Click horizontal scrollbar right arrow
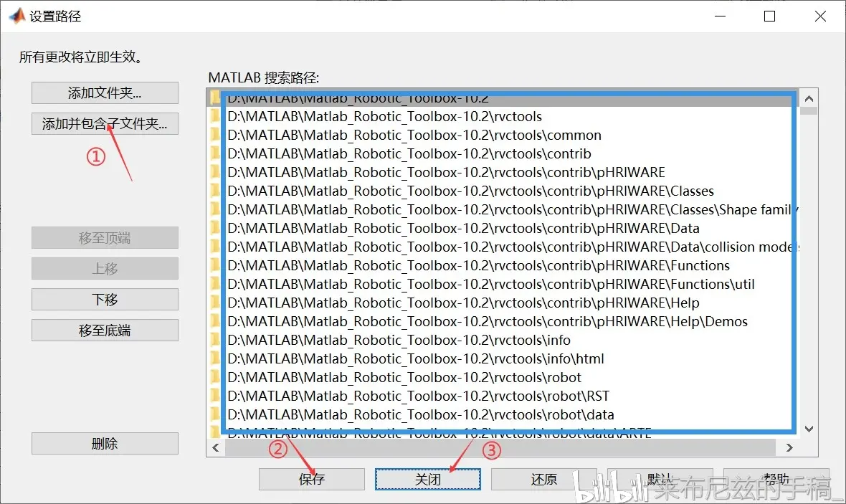846x504 pixels. (x=789, y=447)
